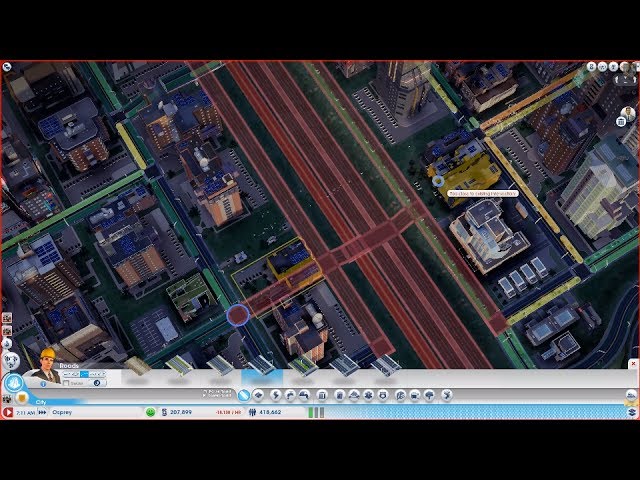Image resolution: width=640 pixels, height=480 pixels.
Task: Toggle the checkbox in the Roads panel
Action: click(x=66, y=383)
